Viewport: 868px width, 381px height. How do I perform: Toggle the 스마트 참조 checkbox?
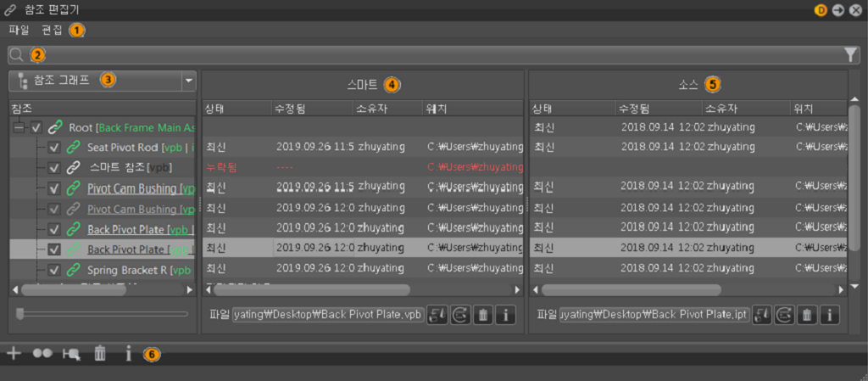[53, 167]
